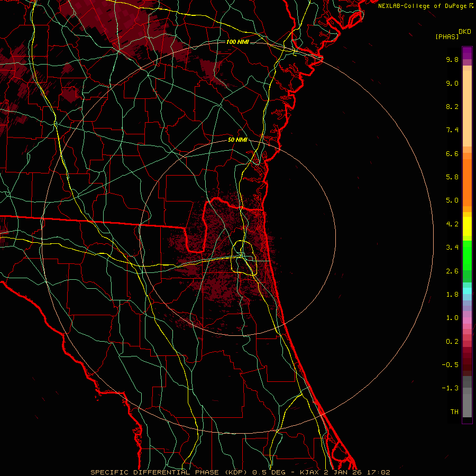The height and width of the screenshot is (476, 476).
Task: Pick the pink band of the color bar
Action: [x=467, y=321]
